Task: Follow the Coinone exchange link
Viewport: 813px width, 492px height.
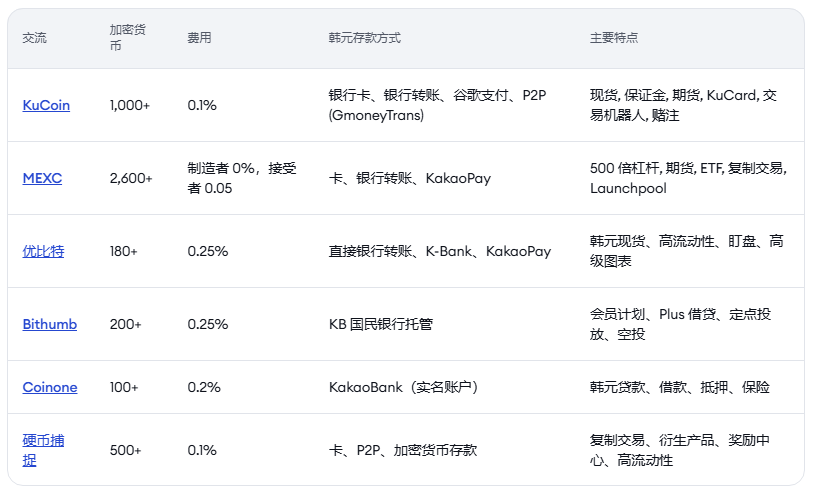Action: (50, 387)
